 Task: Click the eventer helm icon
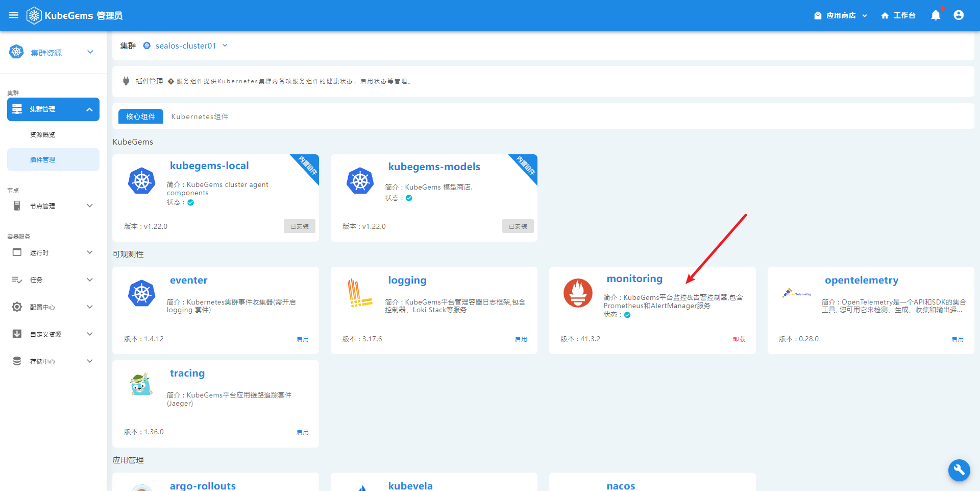[x=142, y=293]
